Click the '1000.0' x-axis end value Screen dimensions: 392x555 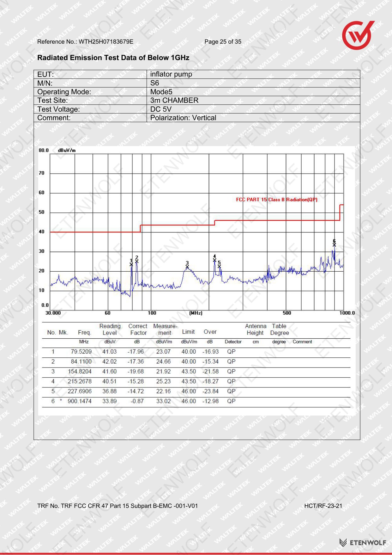click(347, 313)
